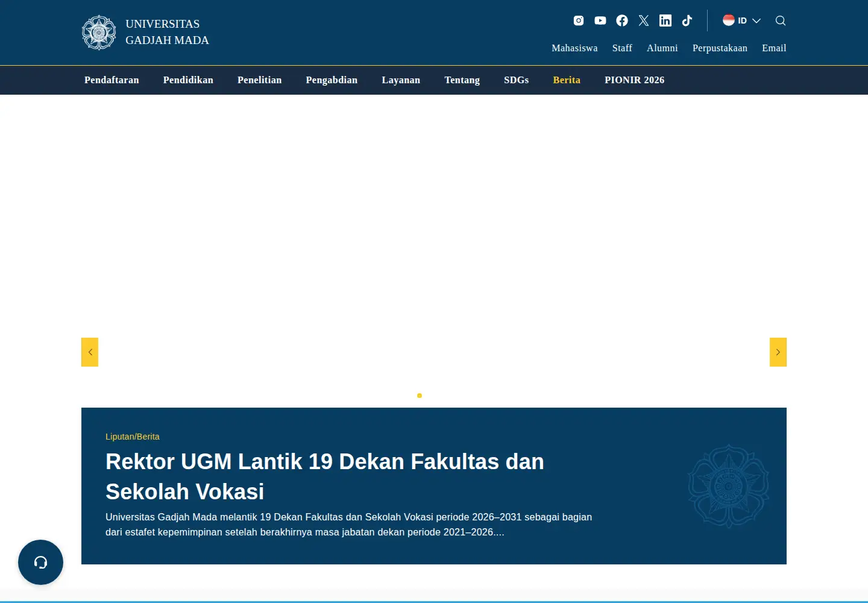Open the Layanan menu
The width and height of the screenshot is (868, 603).
pyautogui.click(x=401, y=80)
